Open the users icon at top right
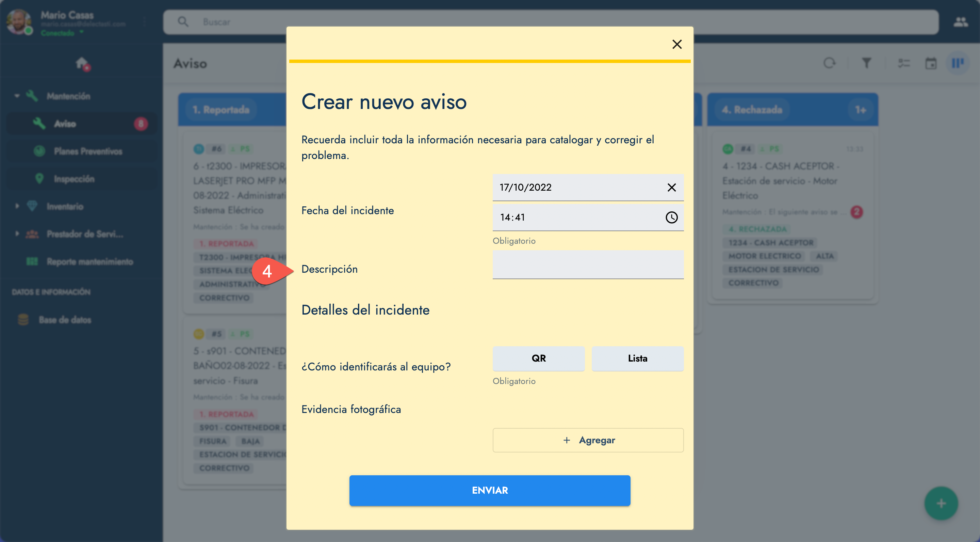 tap(960, 22)
